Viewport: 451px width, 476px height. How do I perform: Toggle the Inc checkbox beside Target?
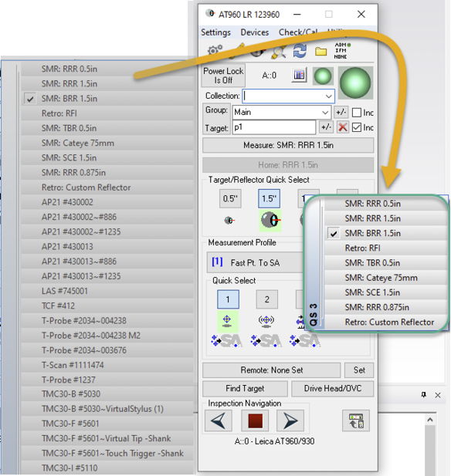pyautogui.click(x=357, y=127)
